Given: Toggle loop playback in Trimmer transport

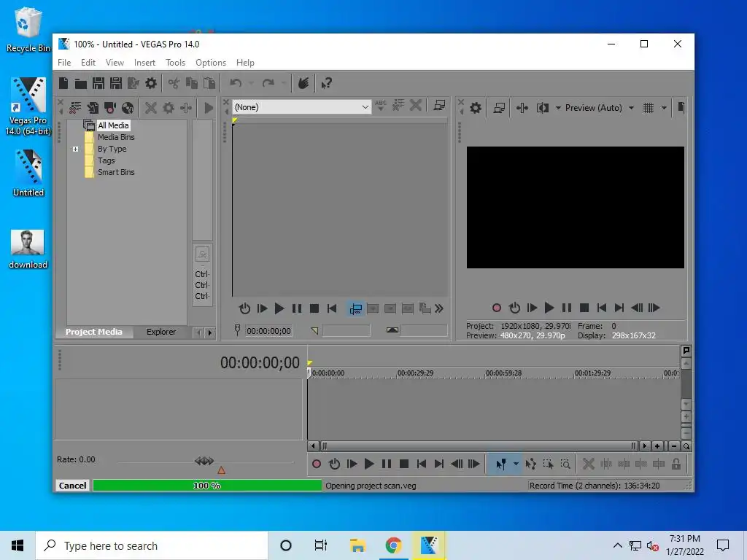Looking at the screenshot, I should coord(244,308).
